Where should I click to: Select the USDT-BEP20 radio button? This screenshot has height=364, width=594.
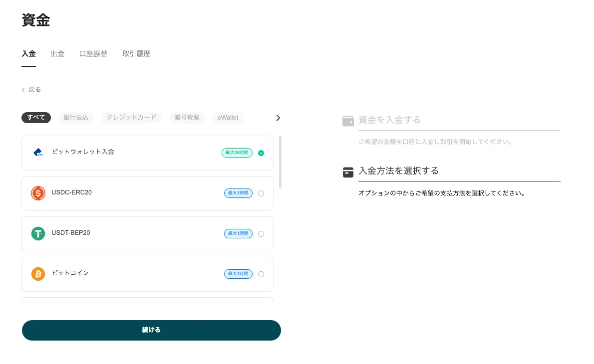pos(261,234)
